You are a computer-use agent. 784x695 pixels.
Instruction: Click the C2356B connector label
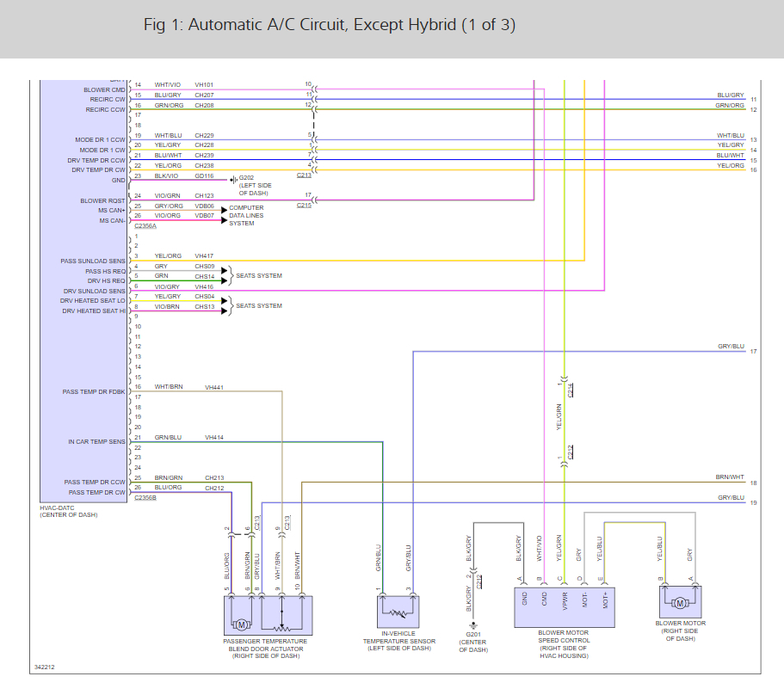point(145,498)
